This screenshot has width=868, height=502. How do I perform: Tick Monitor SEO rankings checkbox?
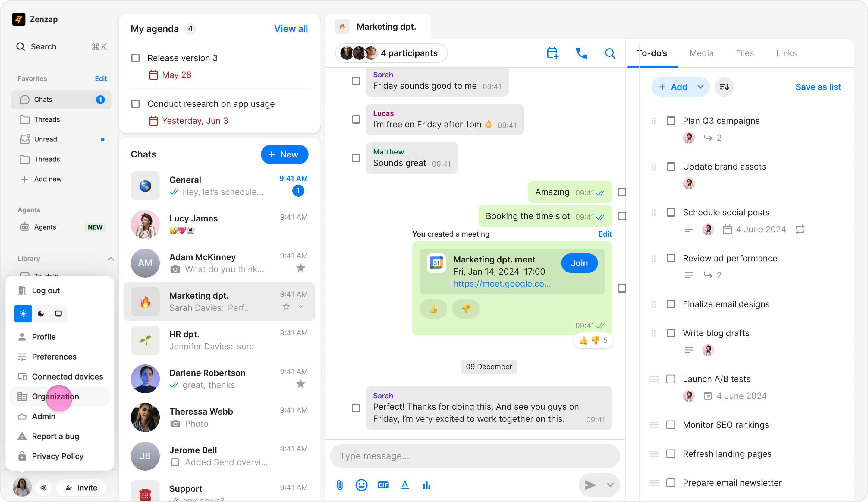[x=671, y=425]
